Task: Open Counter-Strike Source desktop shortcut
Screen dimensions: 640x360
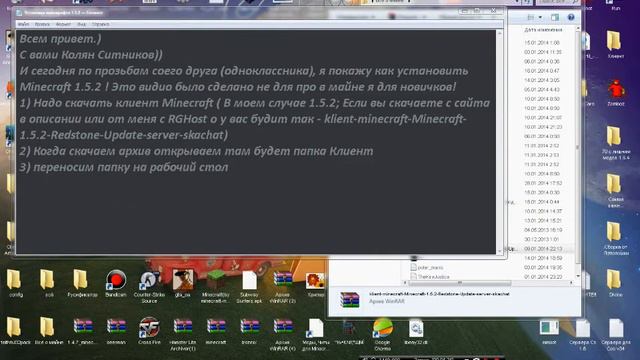Action: [149, 286]
